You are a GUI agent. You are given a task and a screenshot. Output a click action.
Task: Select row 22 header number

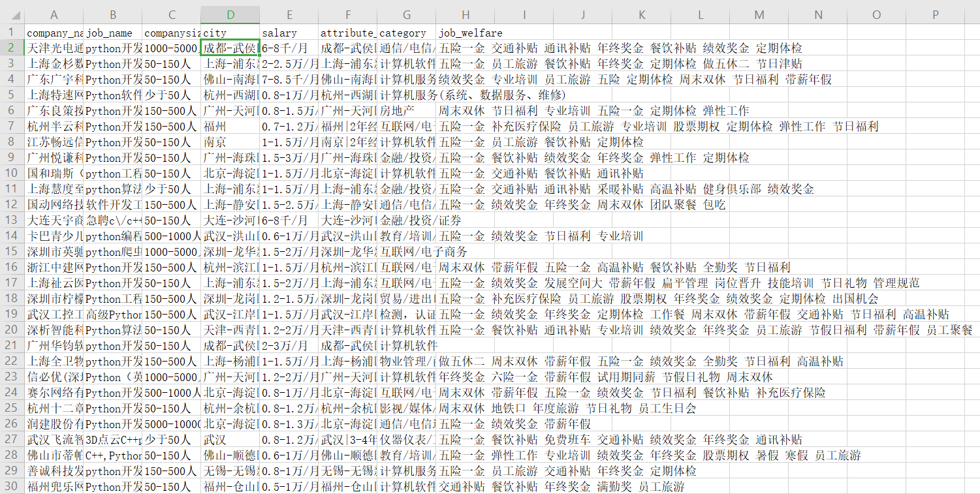pyautogui.click(x=12, y=362)
